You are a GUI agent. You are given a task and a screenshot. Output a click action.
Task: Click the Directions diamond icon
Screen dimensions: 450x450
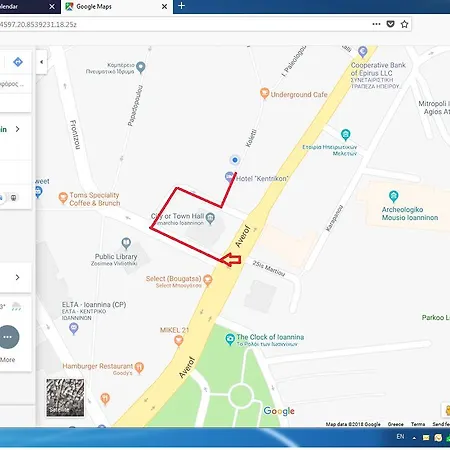[18, 62]
